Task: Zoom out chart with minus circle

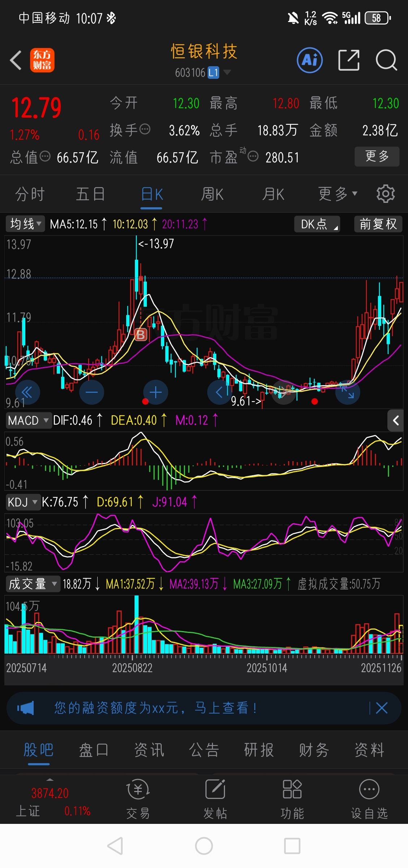Action: 92,392
